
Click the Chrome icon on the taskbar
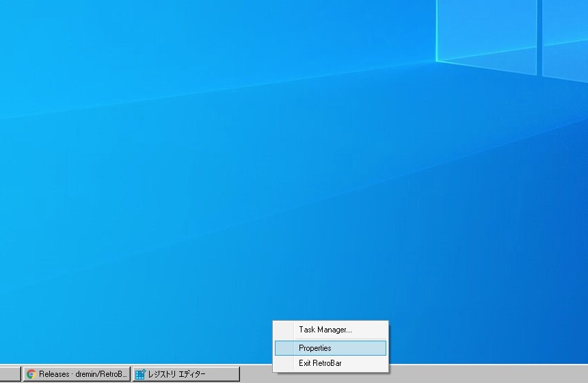pos(31,374)
